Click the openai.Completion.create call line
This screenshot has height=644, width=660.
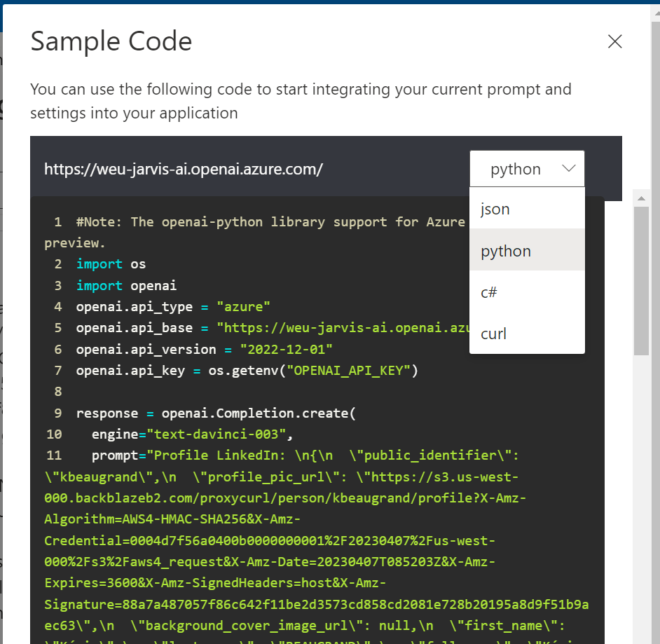pyautogui.click(x=216, y=413)
